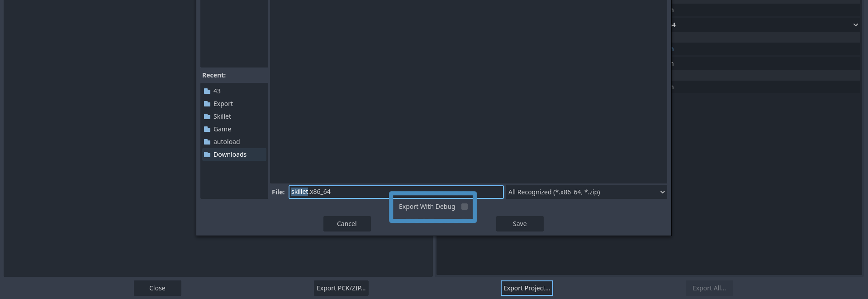The image size is (868, 299).
Task: Select the Skillet folder icon
Action: (207, 116)
